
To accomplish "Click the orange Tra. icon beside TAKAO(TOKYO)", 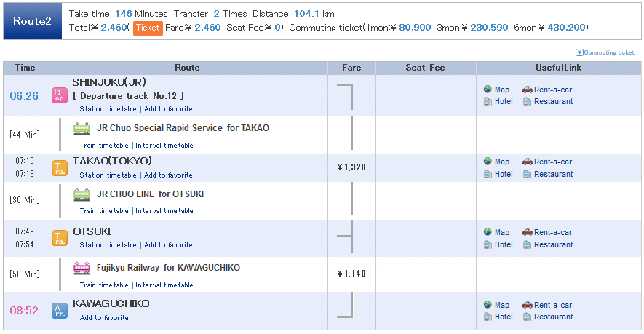I will 60,168.
